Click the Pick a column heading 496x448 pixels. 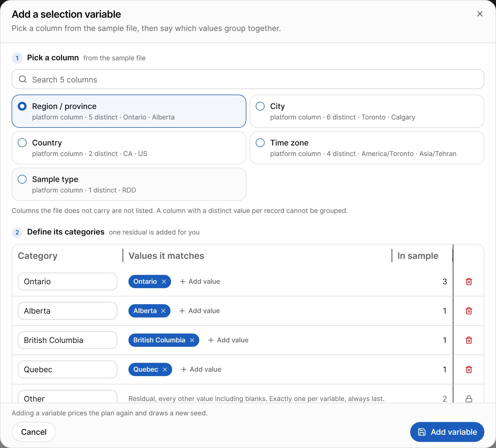point(53,58)
